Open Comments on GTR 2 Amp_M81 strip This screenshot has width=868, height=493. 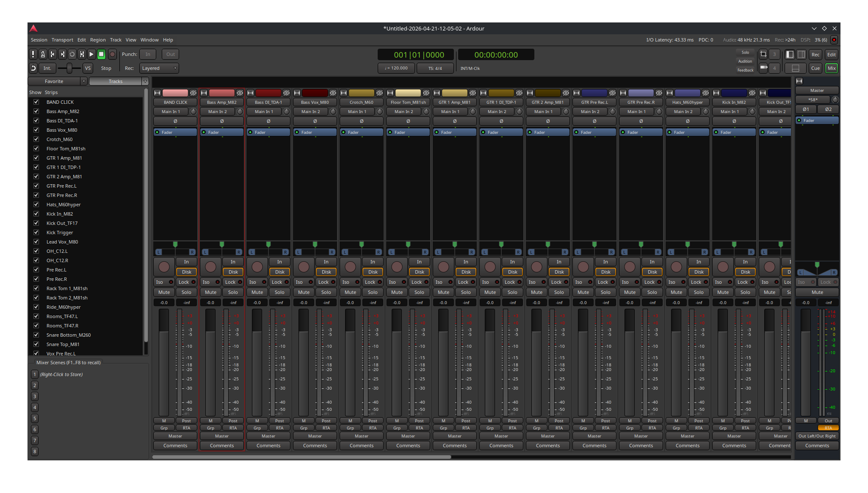[548, 446]
